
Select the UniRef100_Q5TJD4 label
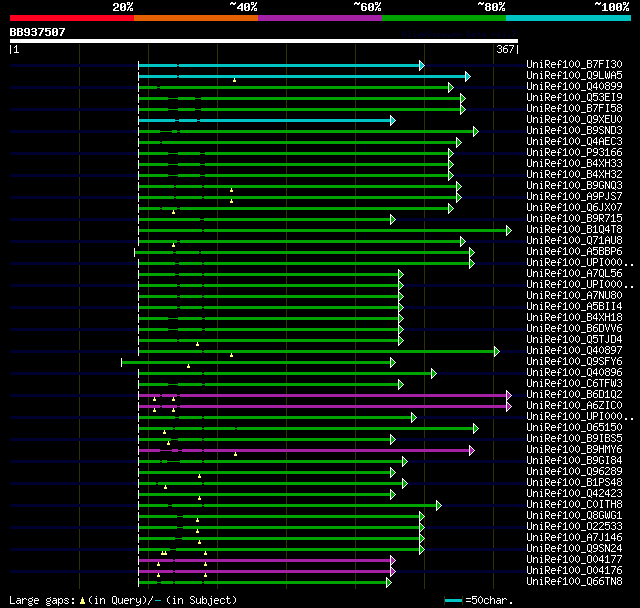pos(574,340)
